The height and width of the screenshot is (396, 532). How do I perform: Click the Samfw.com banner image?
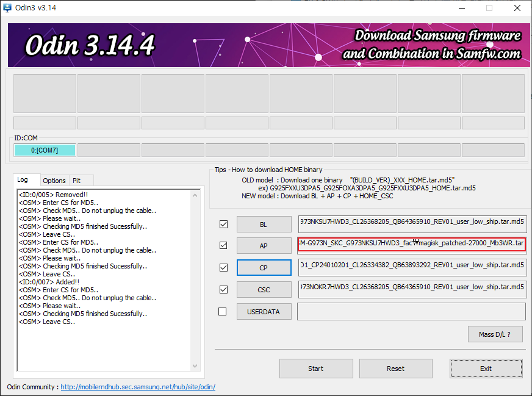268,45
